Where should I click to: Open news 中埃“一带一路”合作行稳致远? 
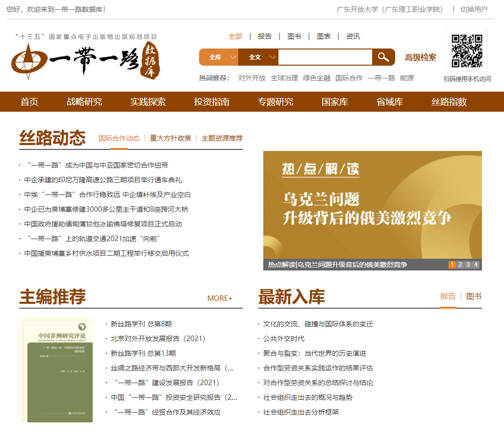click(107, 195)
